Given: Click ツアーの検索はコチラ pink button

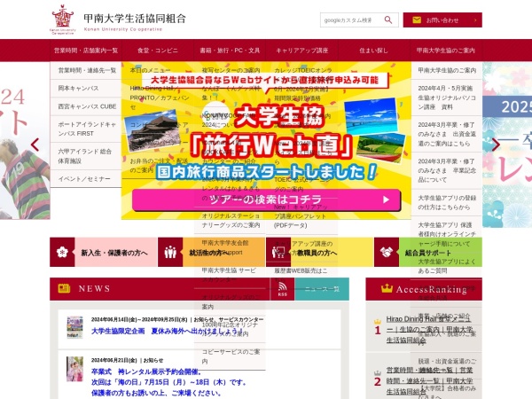Looking at the screenshot, I should pyautogui.click(x=266, y=199).
